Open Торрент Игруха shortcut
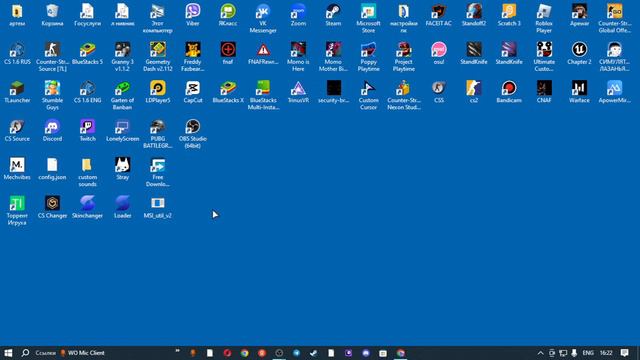The image size is (640, 360). (x=17, y=210)
